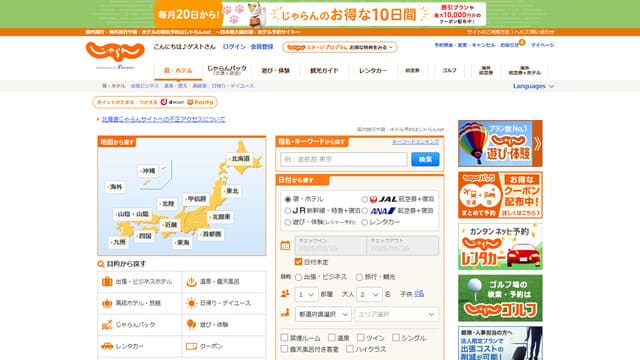Check the ハイクラス checkbox

coord(350,349)
